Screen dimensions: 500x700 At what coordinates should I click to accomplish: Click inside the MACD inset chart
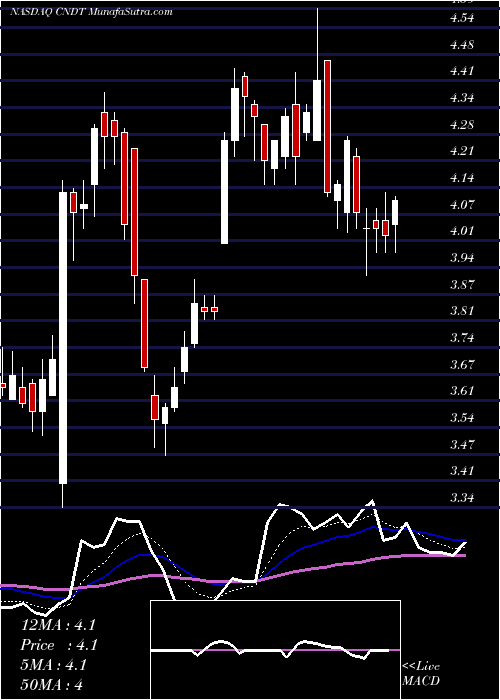(275, 650)
